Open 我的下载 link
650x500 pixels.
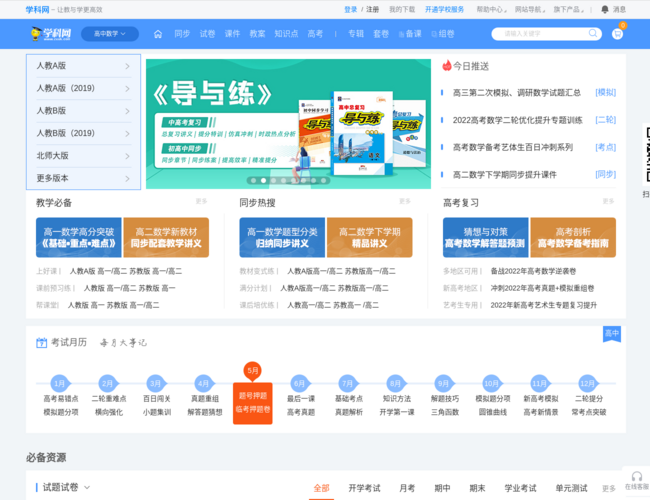[402, 9]
